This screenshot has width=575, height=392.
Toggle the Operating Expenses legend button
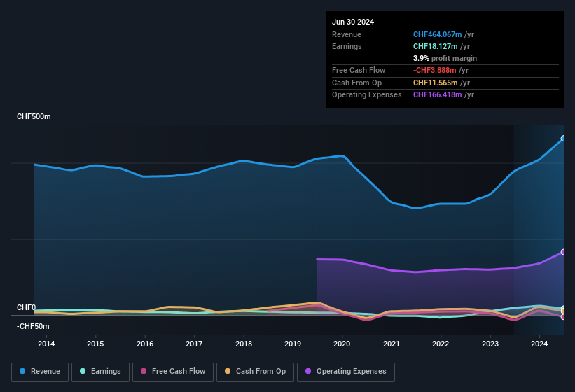pyautogui.click(x=345, y=372)
